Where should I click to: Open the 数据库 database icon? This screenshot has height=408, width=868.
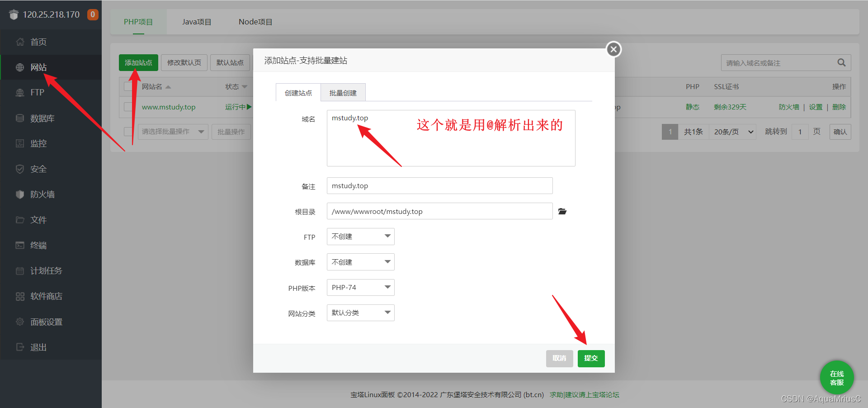point(20,118)
